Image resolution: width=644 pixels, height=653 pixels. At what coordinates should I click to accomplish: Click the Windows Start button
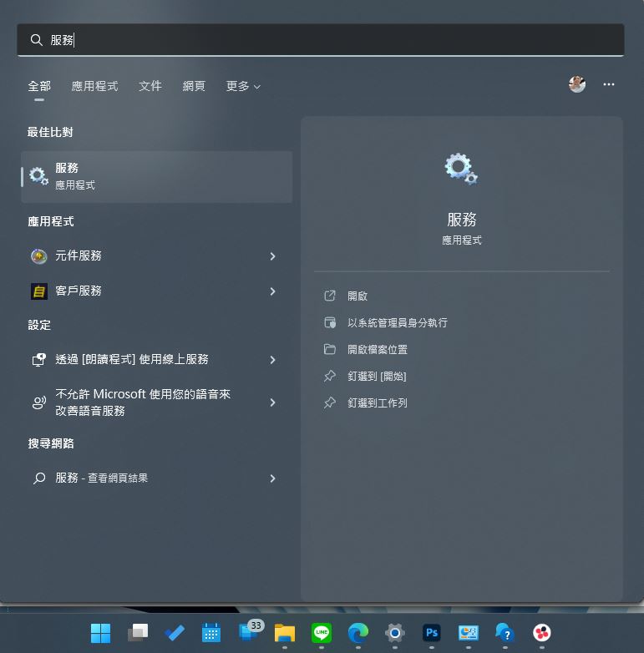(101, 633)
